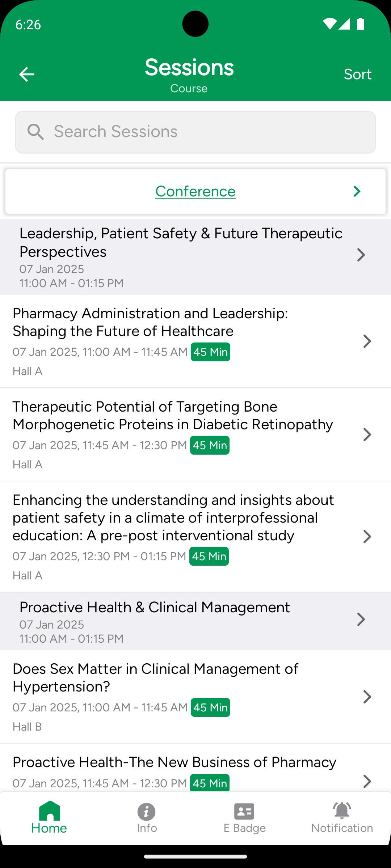Tap 45 Min badge on Hall B session
The height and width of the screenshot is (868, 391).
pyautogui.click(x=210, y=707)
